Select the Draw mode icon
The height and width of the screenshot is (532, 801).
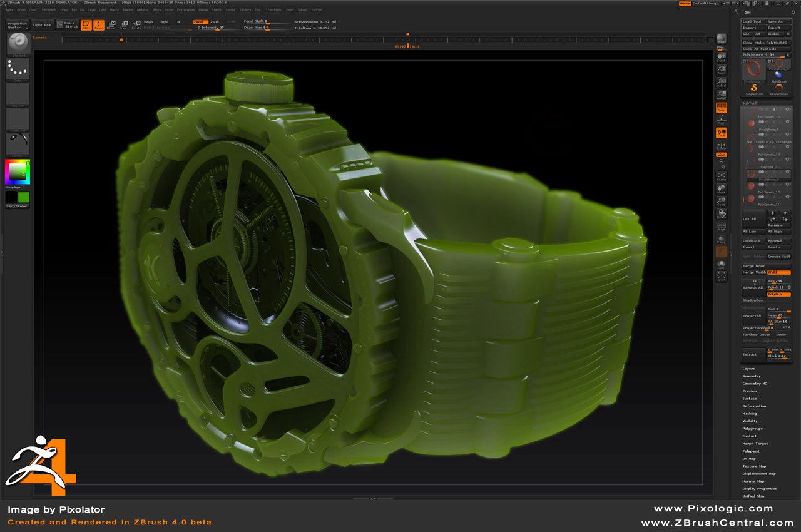[x=98, y=25]
